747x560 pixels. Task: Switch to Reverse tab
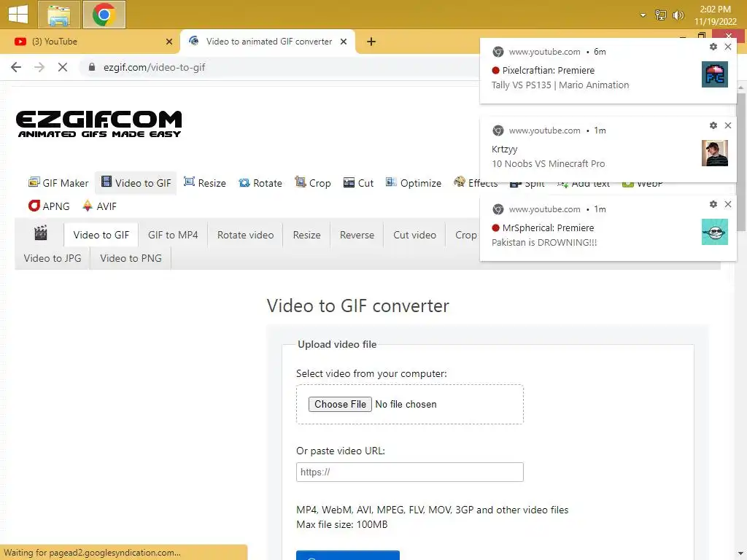(357, 235)
